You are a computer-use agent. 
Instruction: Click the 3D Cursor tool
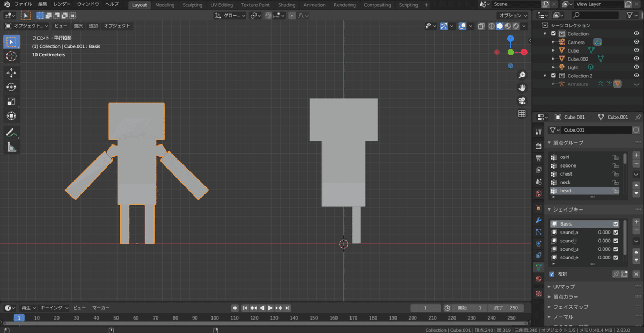click(11, 56)
